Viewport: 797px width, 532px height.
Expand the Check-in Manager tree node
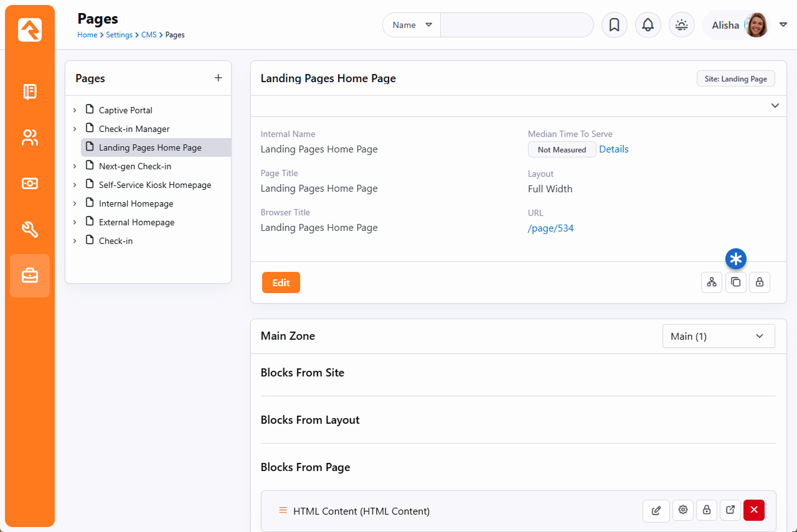[x=75, y=129]
